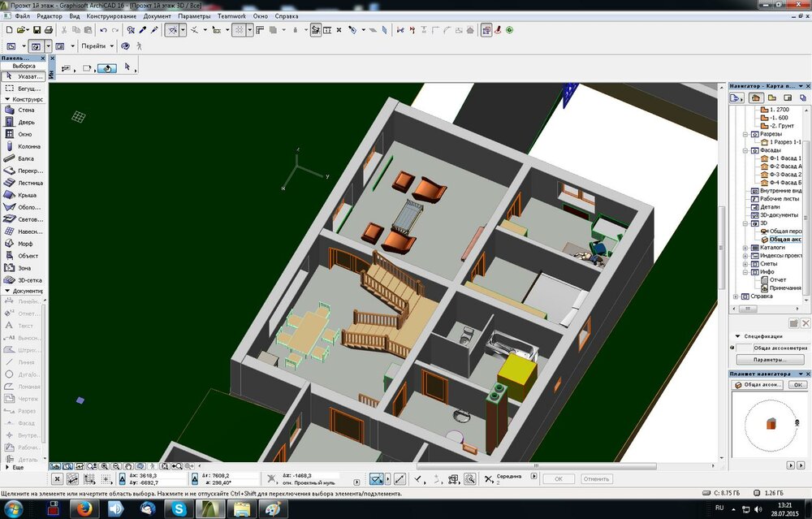Click the Undo arrow icon
Screen dimensions: 812x519
(103, 30)
